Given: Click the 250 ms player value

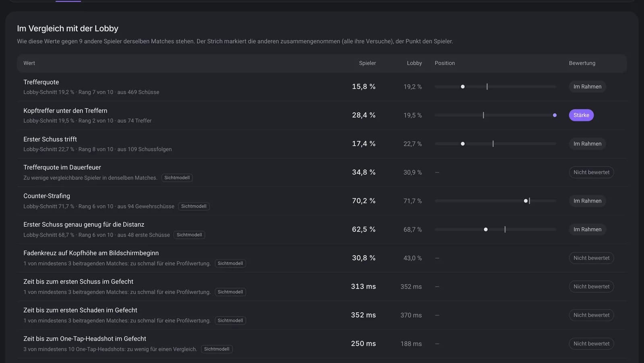Looking at the screenshot, I should pos(363,344).
